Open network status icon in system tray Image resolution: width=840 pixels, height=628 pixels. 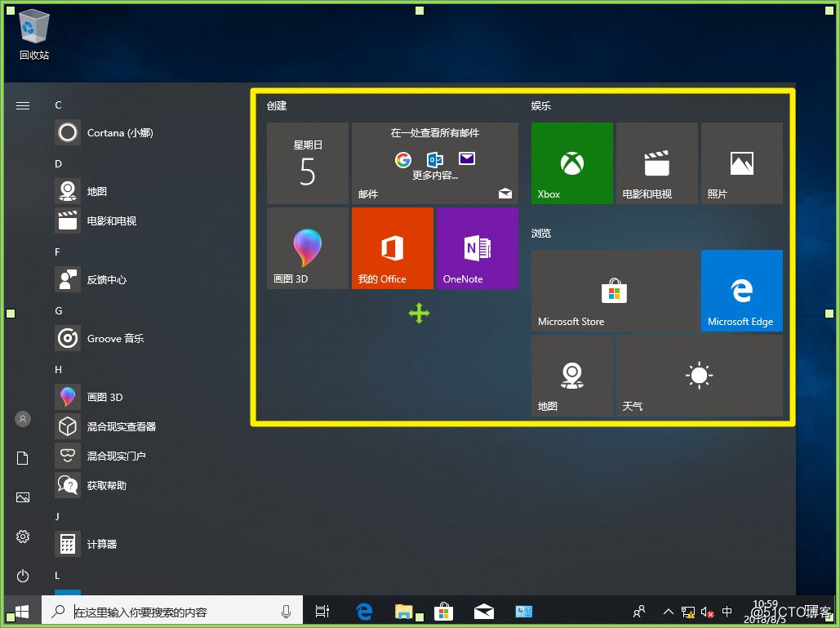pos(688,612)
